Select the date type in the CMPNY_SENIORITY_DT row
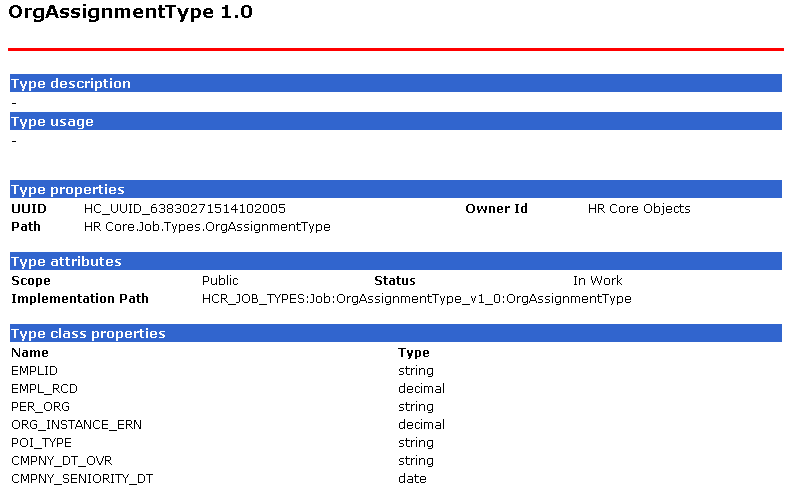The height and width of the screenshot is (488, 788). tap(412, 479)
